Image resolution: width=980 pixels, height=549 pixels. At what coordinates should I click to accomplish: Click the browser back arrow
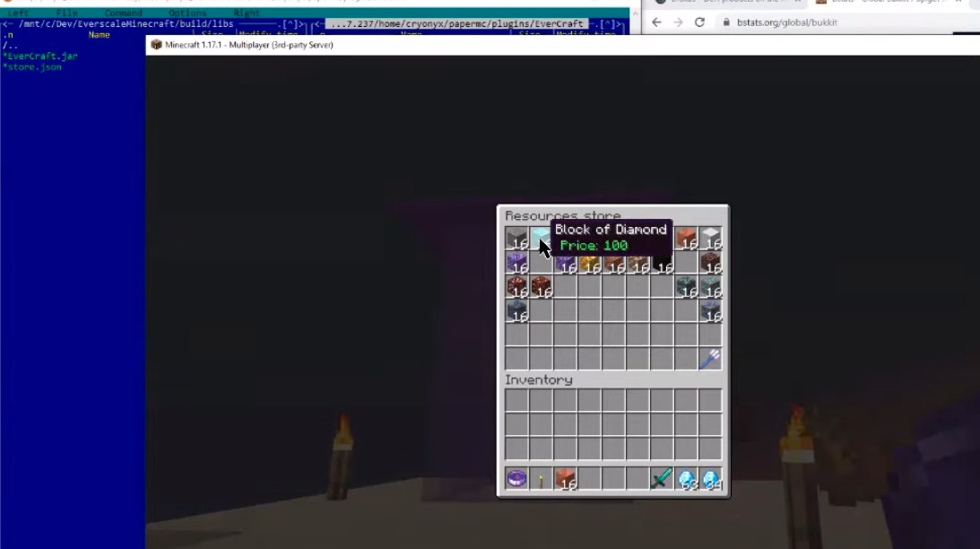pyautogui.click(x=656, y=22)
